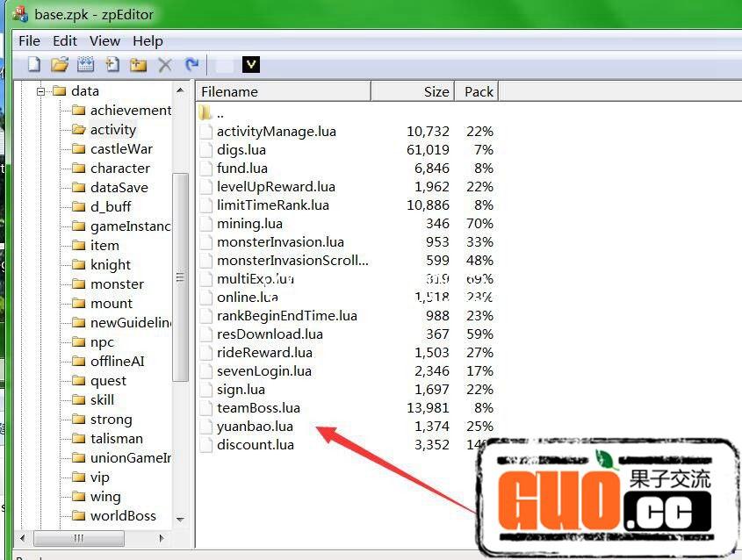Click the New package toolbar icon
This screenshot has height=560, width=742.
[x=33, y=64]
